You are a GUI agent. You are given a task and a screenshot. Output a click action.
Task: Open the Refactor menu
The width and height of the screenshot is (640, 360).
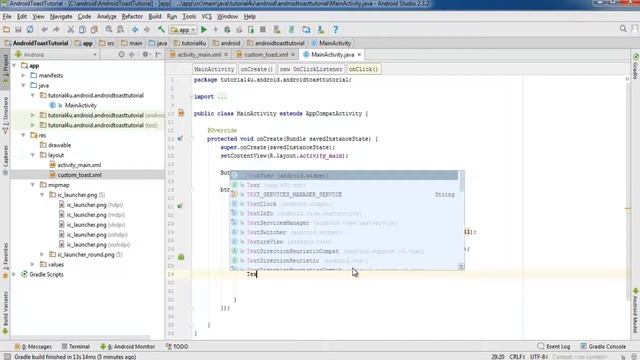pyautogui.click(x=132, y=17)
